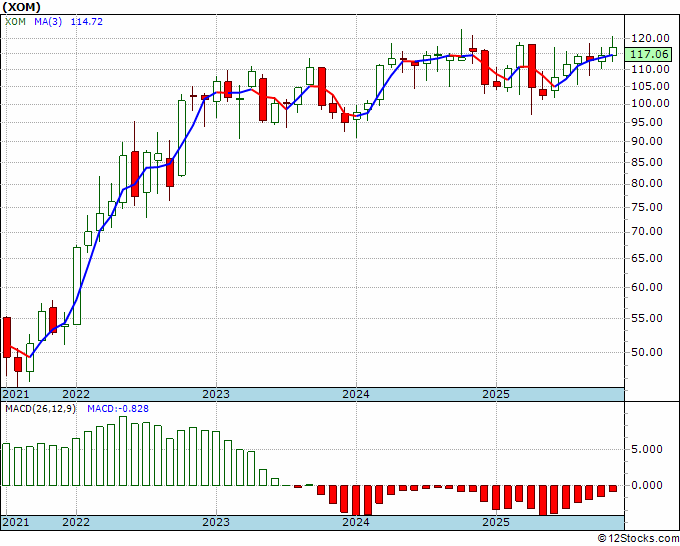Select the 114.72 moving average value

point(87,21)
